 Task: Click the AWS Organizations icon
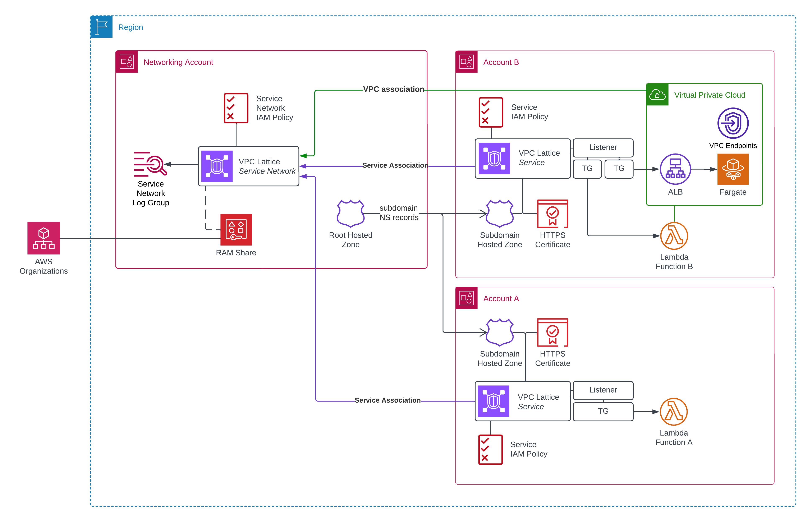point(44,238)
